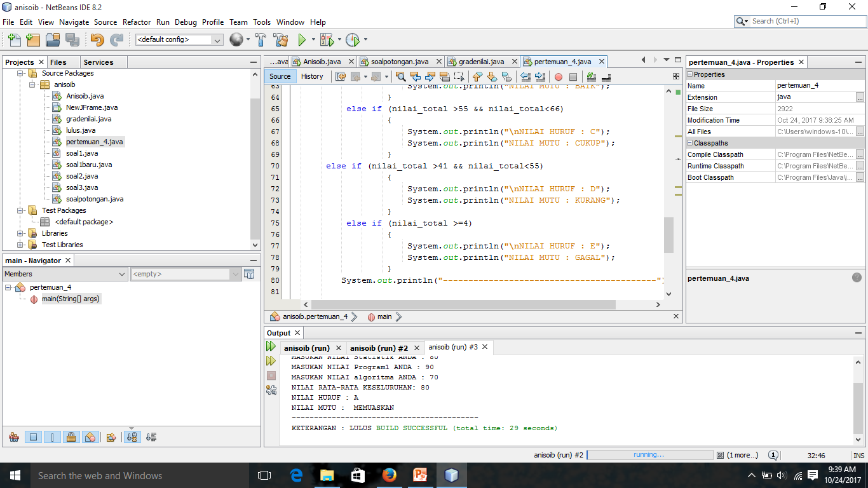Click the running progress bar in status bar
868x488 pixels.
tap(649, 455)
